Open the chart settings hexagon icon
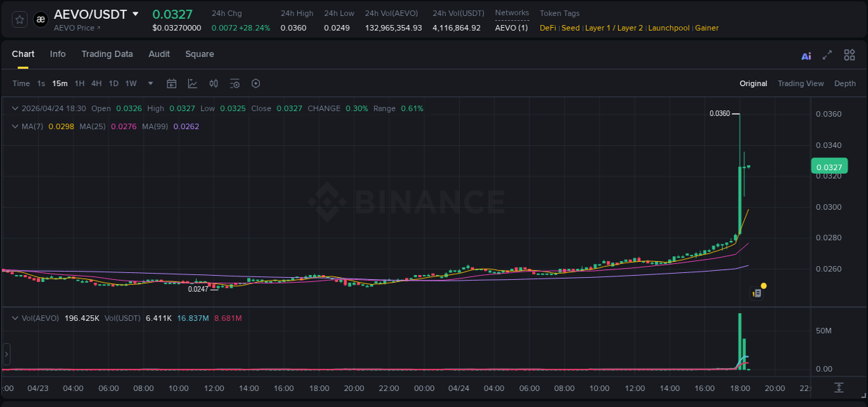 256,83
